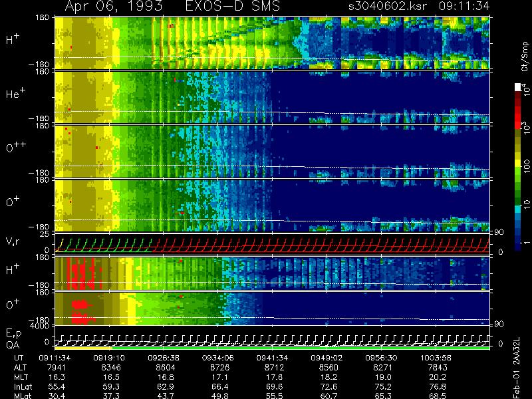
Task: Click the InLat value "75.2"
Action: (x=383, y=386)
